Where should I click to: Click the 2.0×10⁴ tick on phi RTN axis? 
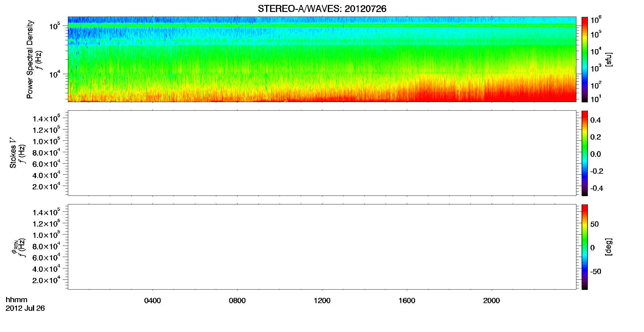(x=46, y=280)
